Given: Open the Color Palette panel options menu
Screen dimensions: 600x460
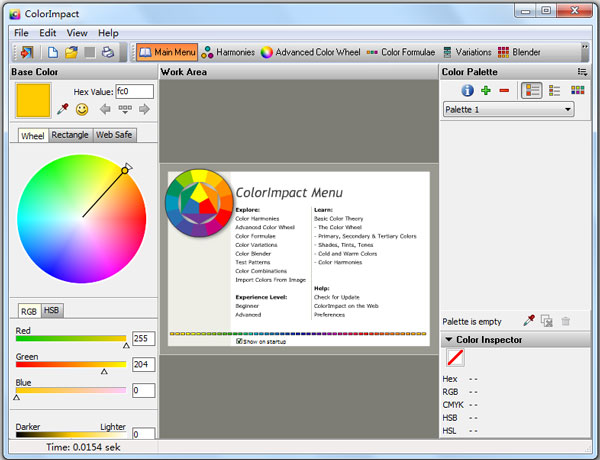Looking at the screenshot, I should point(582,72).
